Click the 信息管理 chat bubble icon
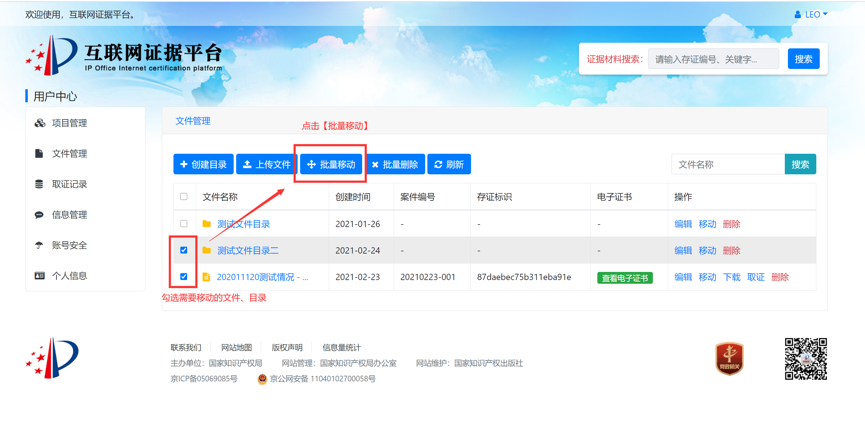 [x=40, y=215]
